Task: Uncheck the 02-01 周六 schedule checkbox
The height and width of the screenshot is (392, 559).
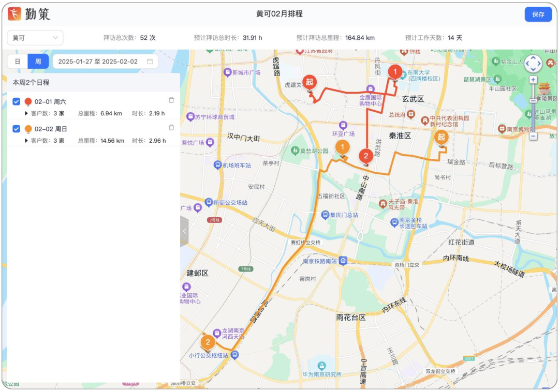Action: [16, 101]
